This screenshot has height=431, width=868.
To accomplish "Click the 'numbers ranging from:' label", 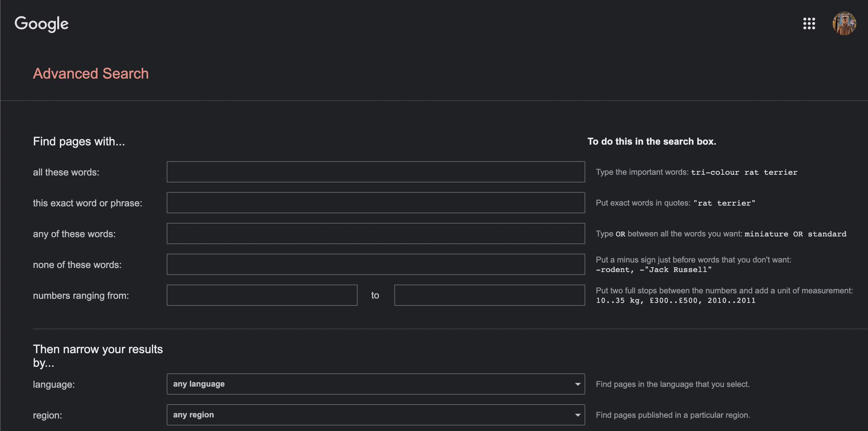I will click(81, 296).
